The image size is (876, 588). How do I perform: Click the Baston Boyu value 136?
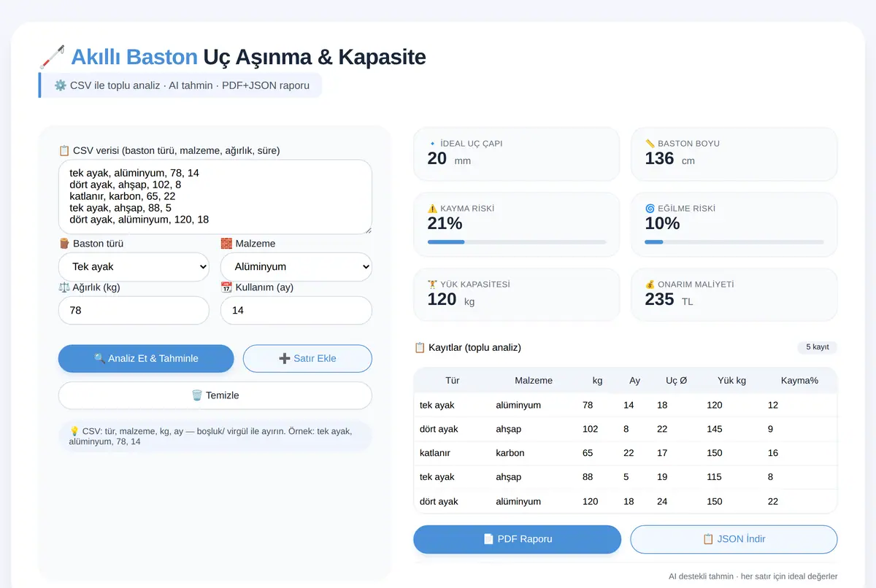(660, 158)
